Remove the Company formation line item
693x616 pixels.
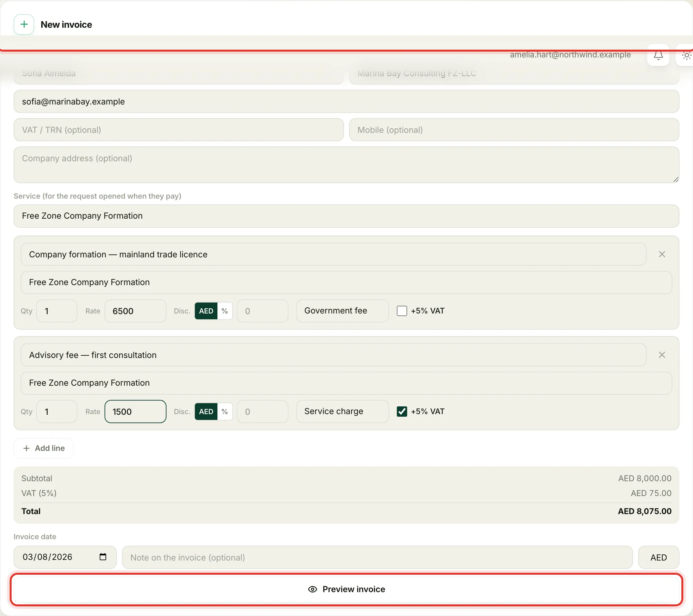tap(662, 254)
